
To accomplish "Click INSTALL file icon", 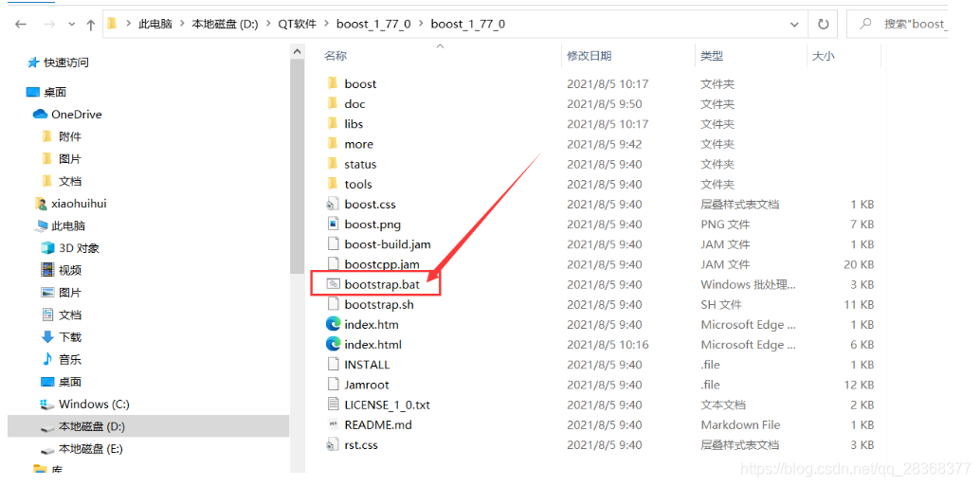I will (x=333, y=364).
